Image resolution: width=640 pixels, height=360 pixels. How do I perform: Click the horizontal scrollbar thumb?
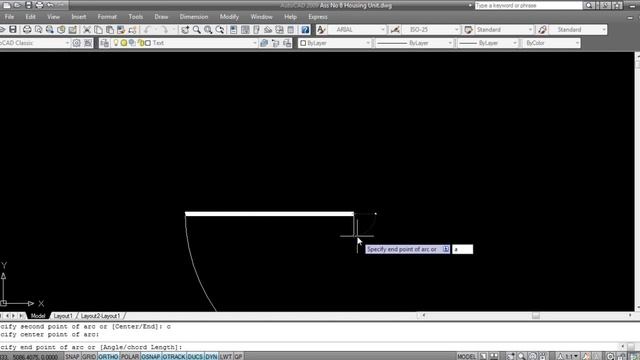536,316
